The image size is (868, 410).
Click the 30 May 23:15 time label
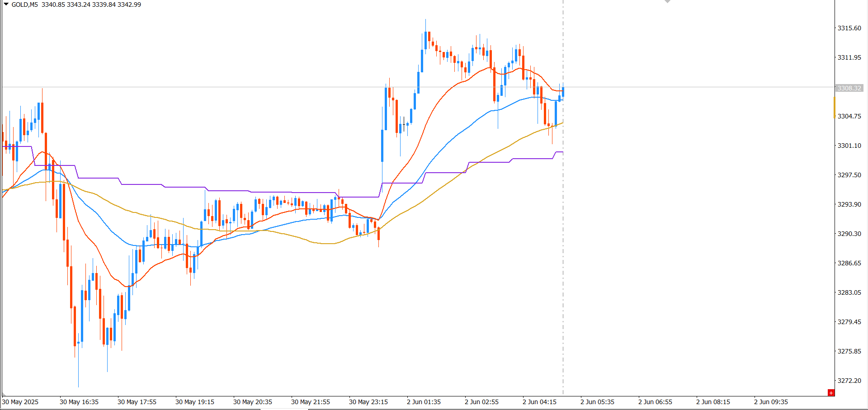368,402
